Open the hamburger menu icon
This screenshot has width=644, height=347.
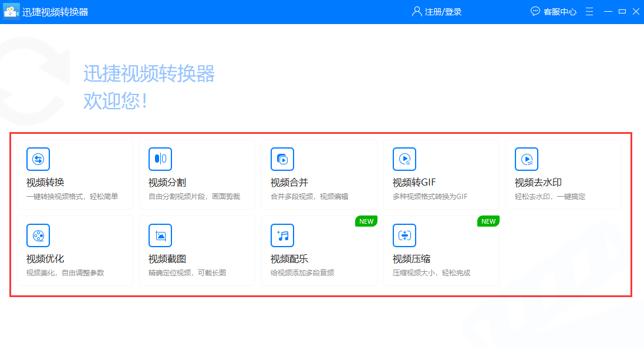click(589, 12)
